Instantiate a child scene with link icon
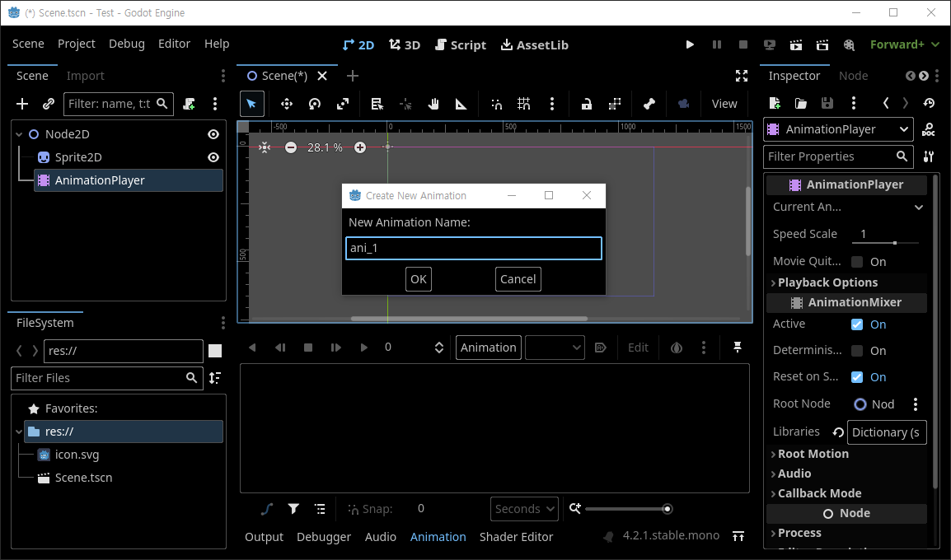The image size is (951, 560). (49, 105)
